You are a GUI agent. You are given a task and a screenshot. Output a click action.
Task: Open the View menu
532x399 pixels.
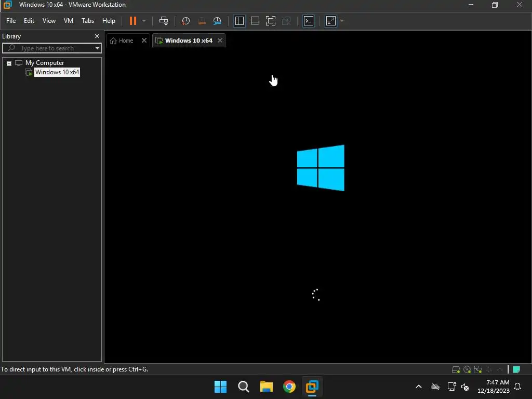click(49, 21)
